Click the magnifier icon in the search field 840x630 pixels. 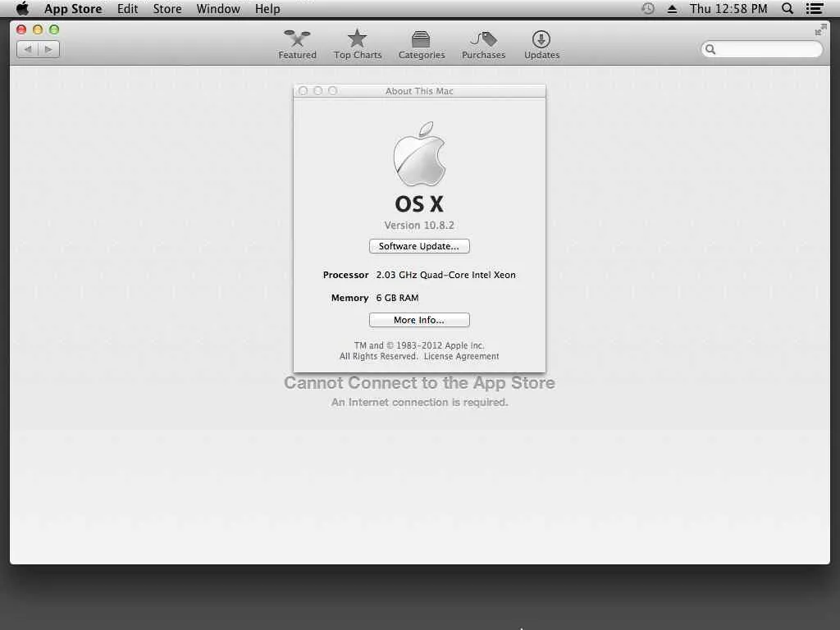point(710,49)
